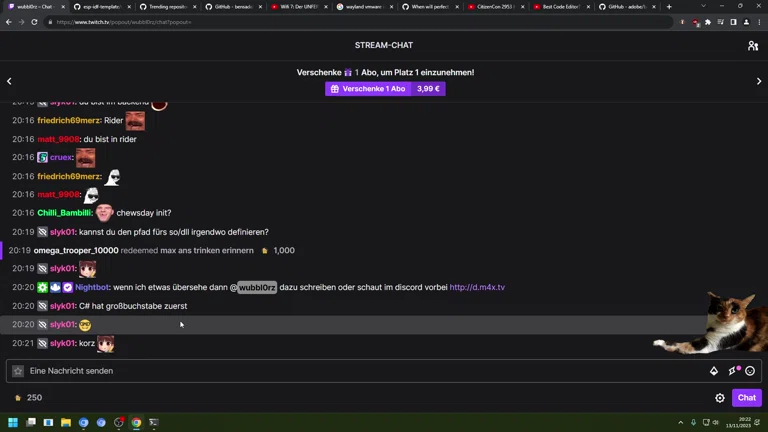Click the twitch.tv address bar
Viewport: 768px width, 432px height.
pyautogui.click(x=358, y=22)
